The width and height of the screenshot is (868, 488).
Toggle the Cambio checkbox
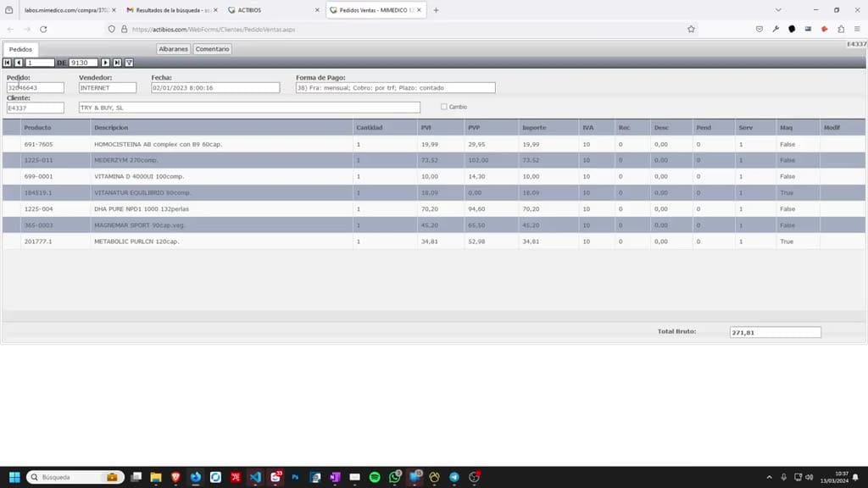pos(444,107)
